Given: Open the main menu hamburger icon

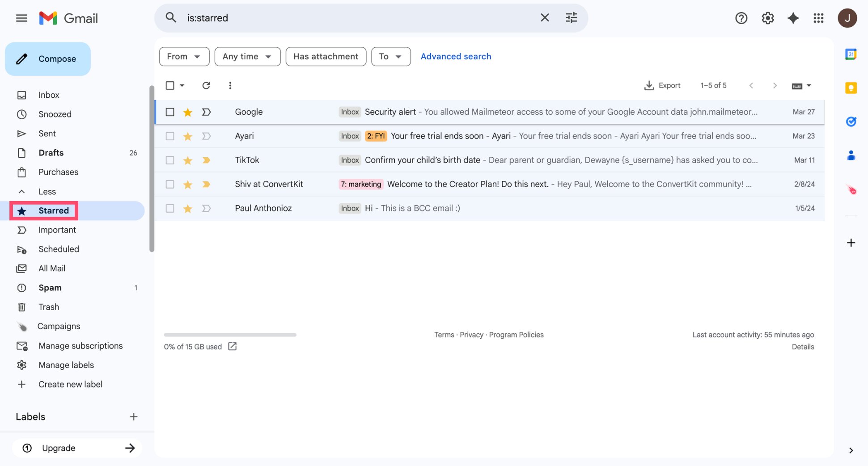Looking at the screenshot, I should pos(21,18).
